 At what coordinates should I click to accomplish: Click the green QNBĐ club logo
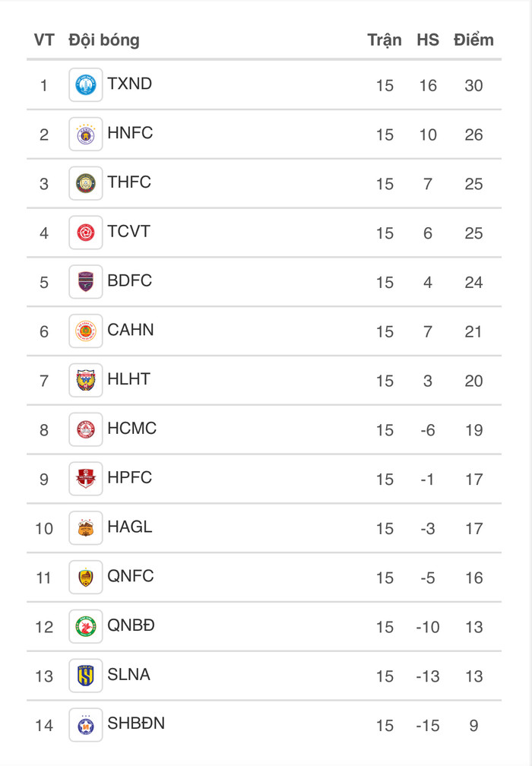tap(86, 626)
